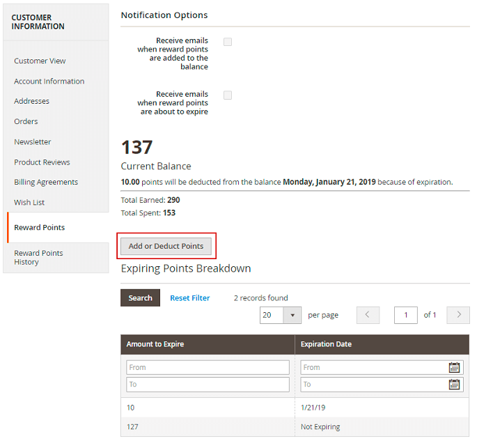Viewport: 477px width, 448px height.
Task: Go to previous page arrow
Action: click(x=368, y=315)
